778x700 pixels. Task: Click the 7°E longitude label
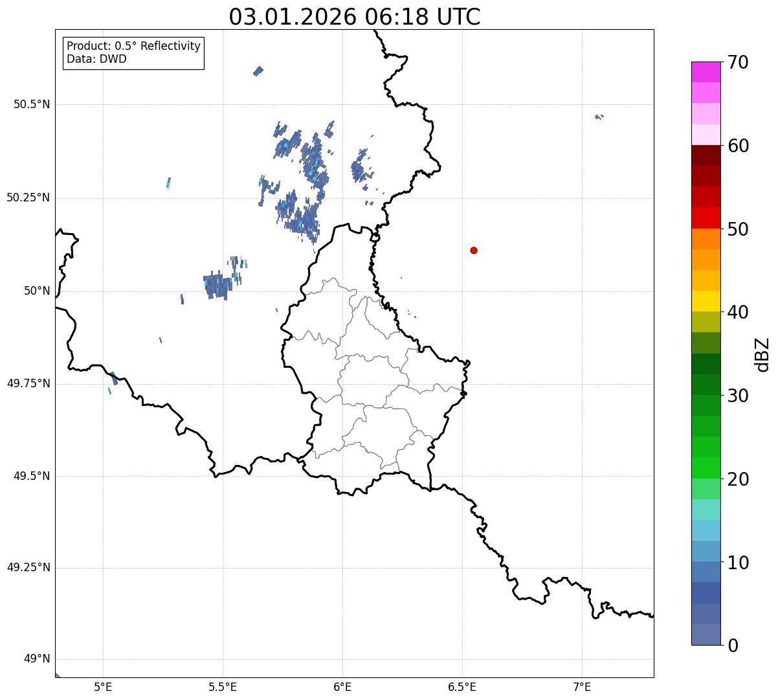click(x=582, y=686)
